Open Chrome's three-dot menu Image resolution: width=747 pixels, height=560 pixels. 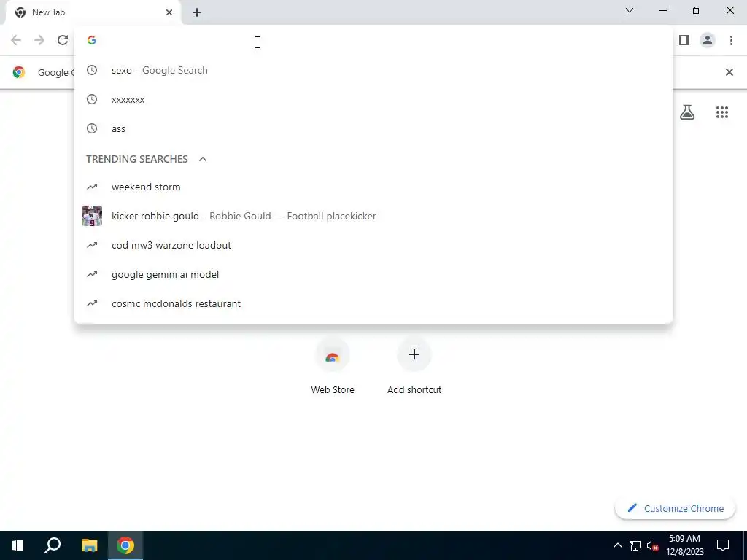731,41
